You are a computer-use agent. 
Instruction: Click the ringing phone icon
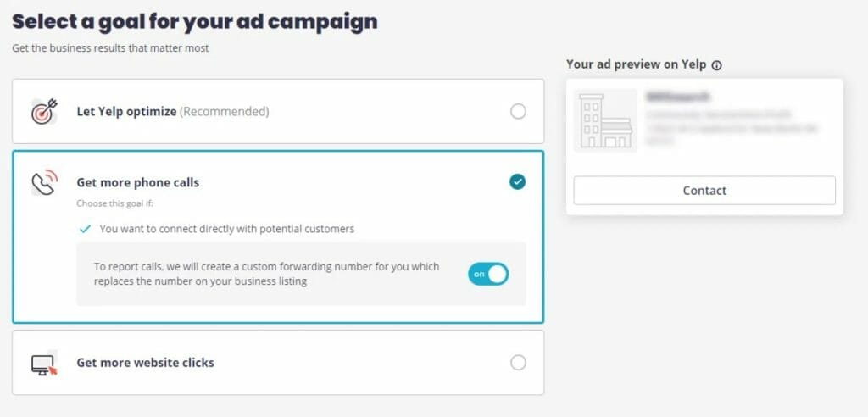pyautogui.click(x=44, y=182)
